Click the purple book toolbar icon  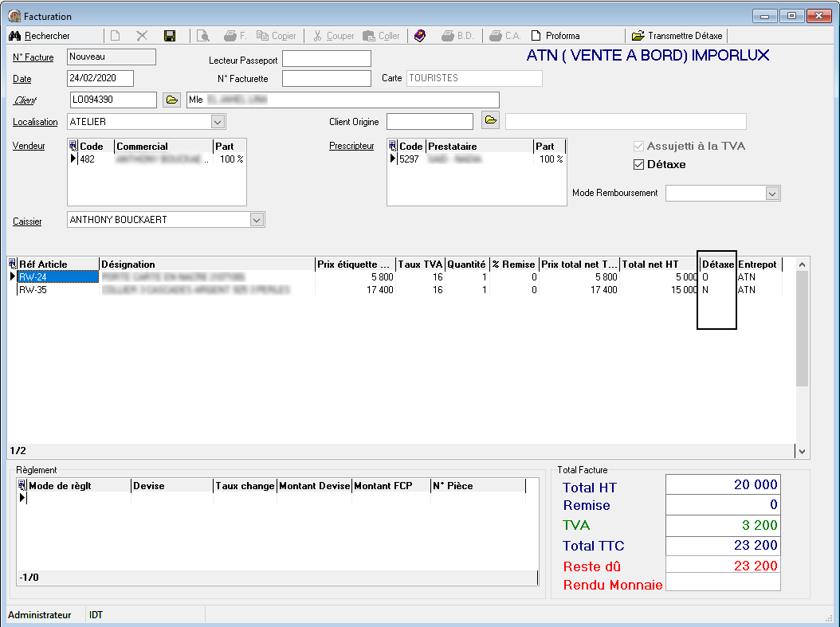click(421, 36)
